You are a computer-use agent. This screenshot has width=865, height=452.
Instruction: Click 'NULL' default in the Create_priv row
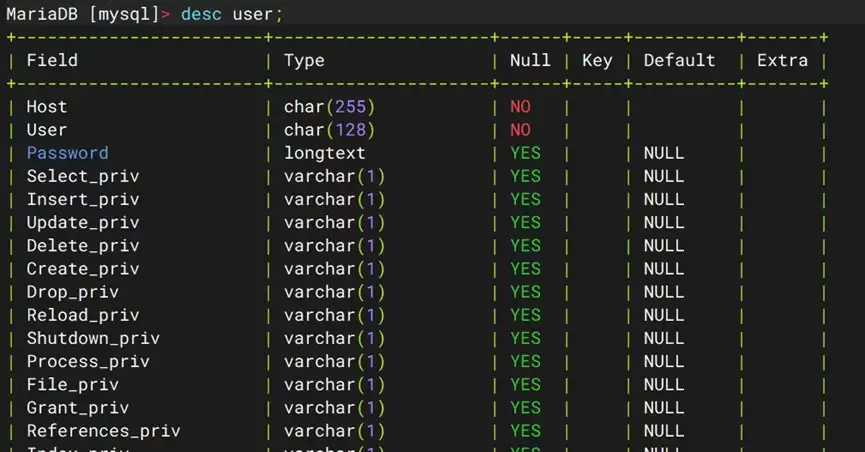664,269
